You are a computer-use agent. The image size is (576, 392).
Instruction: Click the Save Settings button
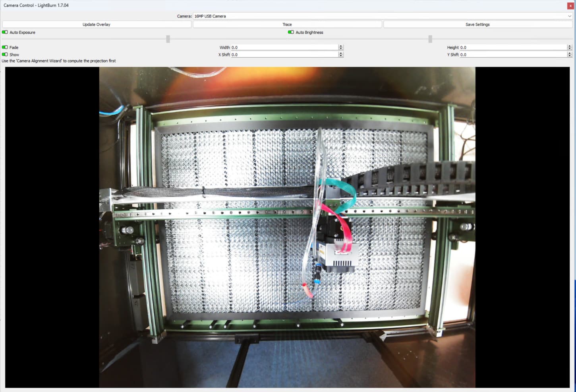point(477,25)
